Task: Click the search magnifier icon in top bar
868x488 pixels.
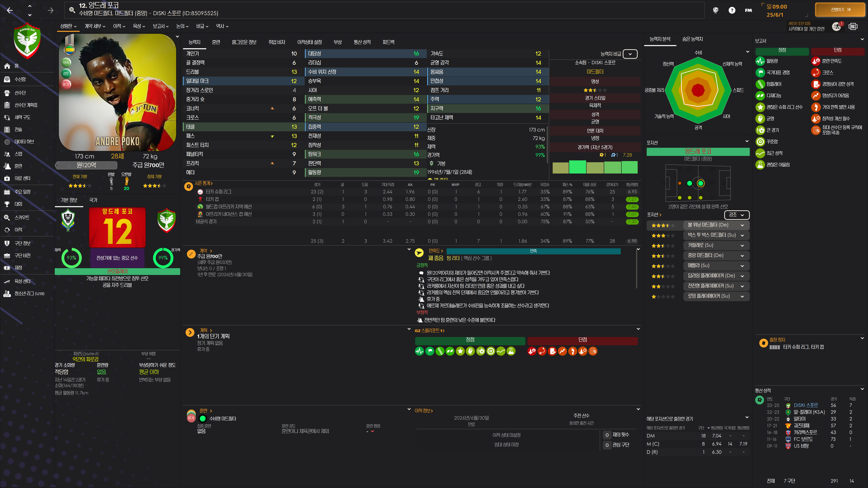Action: click(72, 10)
